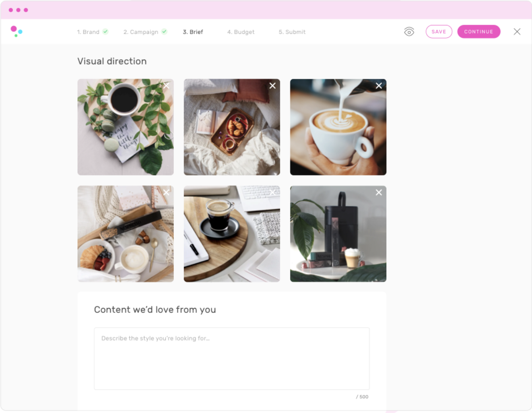The width and height of the screenshot is (532, 413).
Task: Click the CONTINUE button
Action: pos(479,32)
